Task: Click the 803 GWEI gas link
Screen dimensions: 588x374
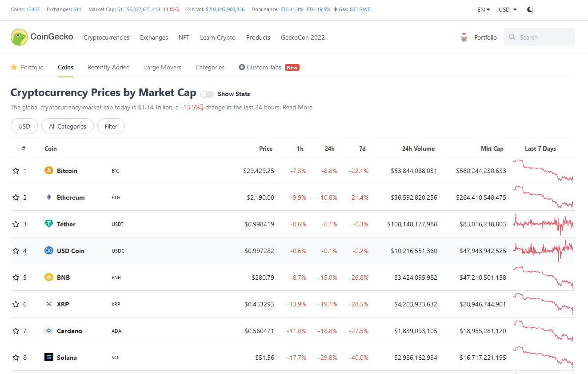Action: (x=360, y=9)
